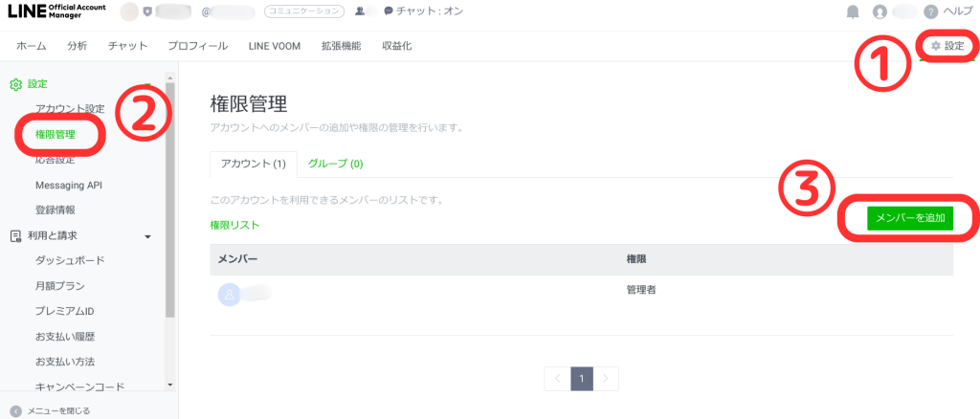The width and height of the screenshot is (980, 419).
Task: Click the LINE Official Account Manager logo
Action: click(x=56, y=11)
